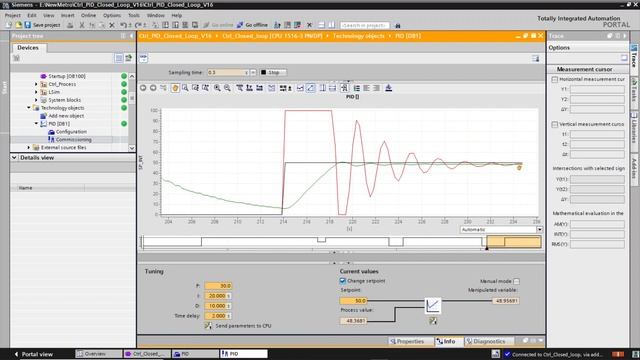The image size is (640, 360).
Task: Expand the LSim tree node
Action: (x=36, y=92)
